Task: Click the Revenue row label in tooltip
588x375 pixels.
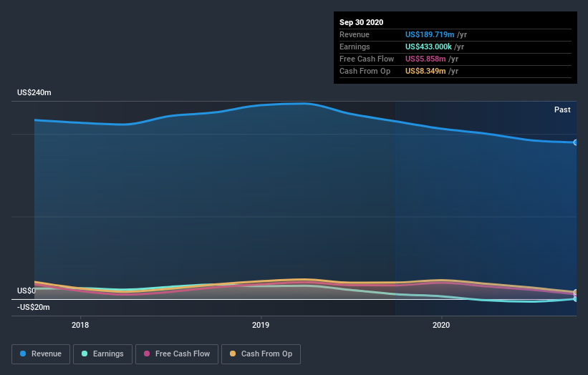Action: click(x=355, y=34)
